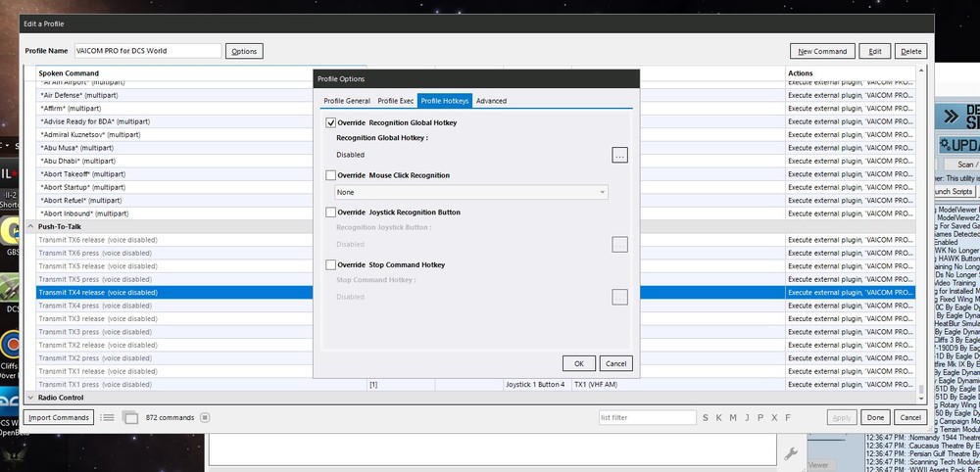Toggle the K list filter letter
The image size is (980, 472).
click(x=718, y=418)
